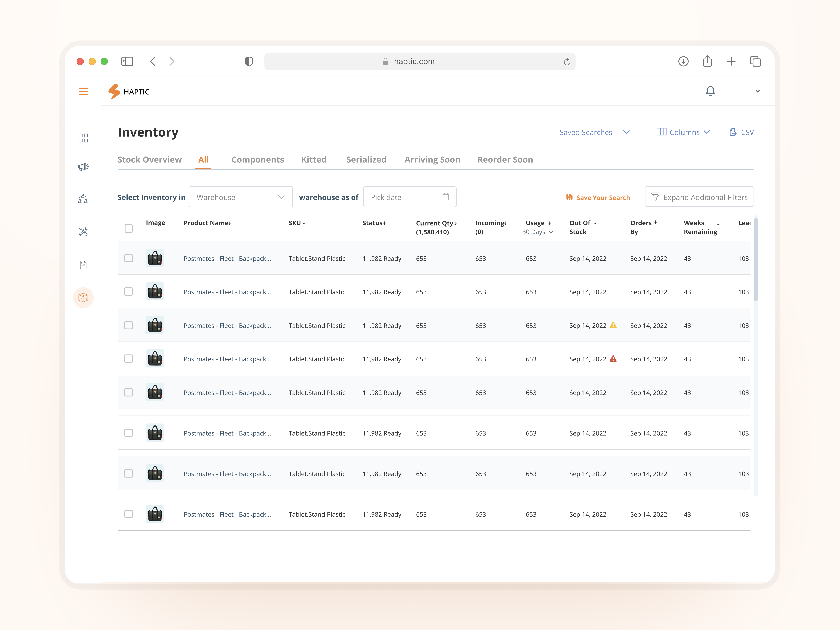
Task: Check the second inventory row checkbox
Action: [x=129, y=292]
